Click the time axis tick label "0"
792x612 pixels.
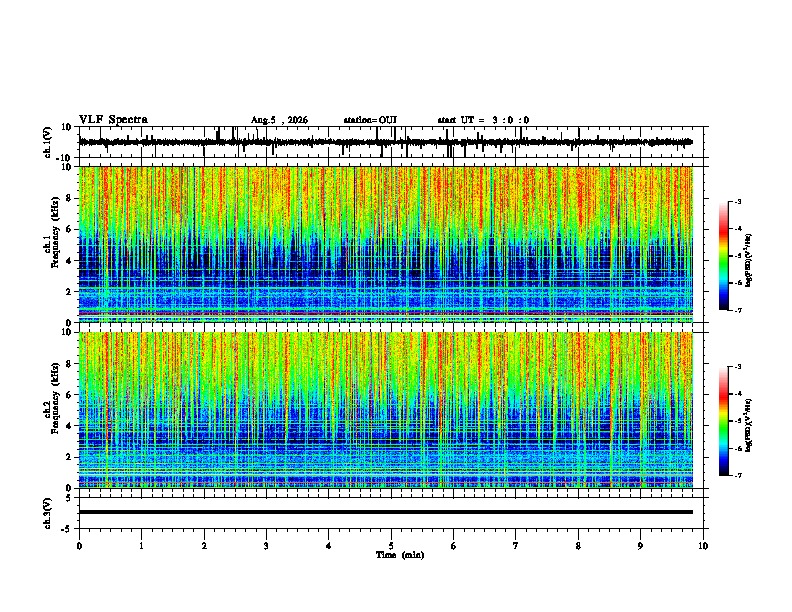(79, 546)
